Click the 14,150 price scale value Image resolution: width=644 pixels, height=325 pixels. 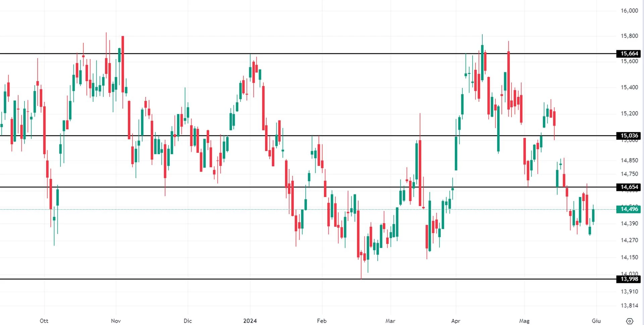pos(629,257)
